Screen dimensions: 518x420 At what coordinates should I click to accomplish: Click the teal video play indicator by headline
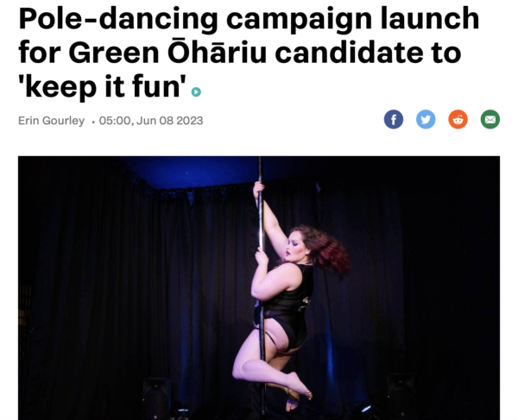(x=196, y=92)
